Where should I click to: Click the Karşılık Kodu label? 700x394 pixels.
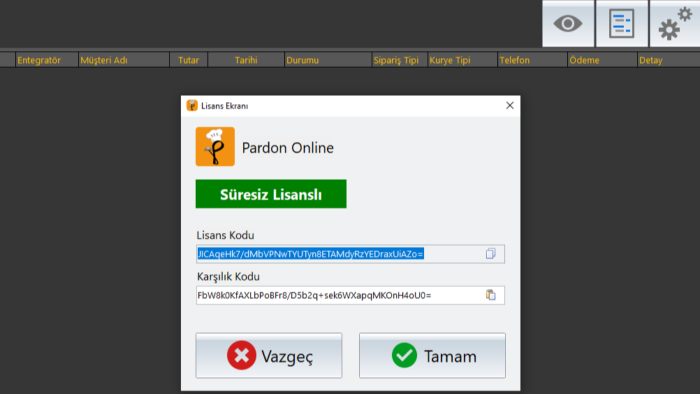click(228, 277)
